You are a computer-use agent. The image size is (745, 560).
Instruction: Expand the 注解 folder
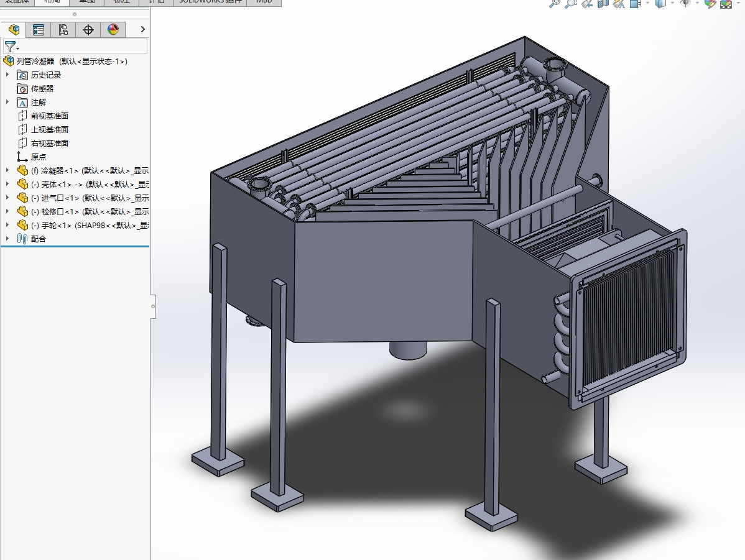tap(7, 102)
